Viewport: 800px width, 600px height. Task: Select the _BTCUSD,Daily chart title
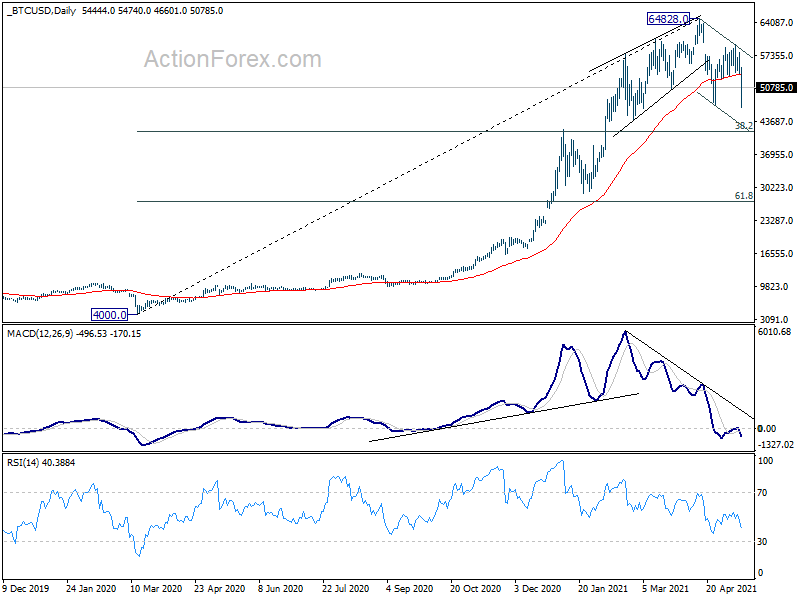pyautogui.click(x=41, y=11)
